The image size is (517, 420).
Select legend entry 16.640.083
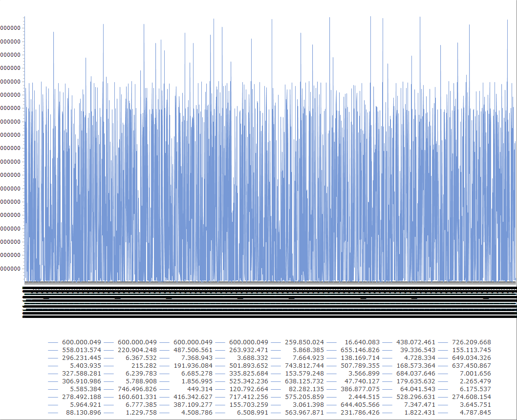(x=362, y=342)
